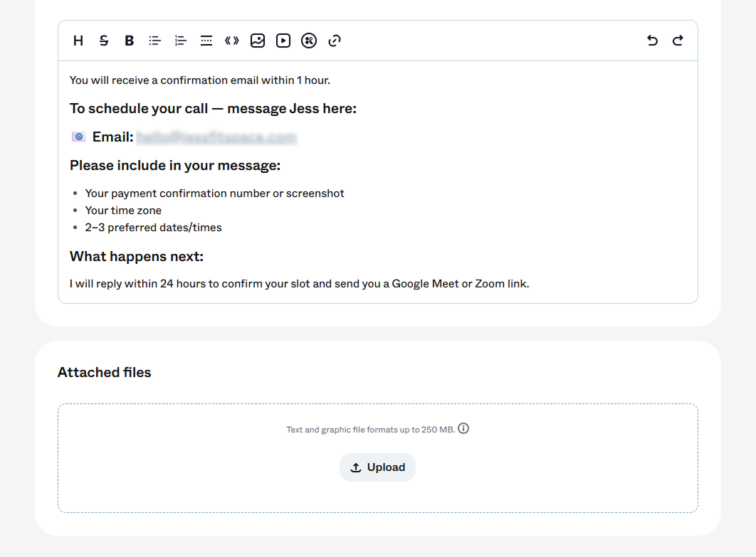Place cursor in the confirmation email sentence
The width and height of the screenshot is (756, 557).
(x=199, y=80)
